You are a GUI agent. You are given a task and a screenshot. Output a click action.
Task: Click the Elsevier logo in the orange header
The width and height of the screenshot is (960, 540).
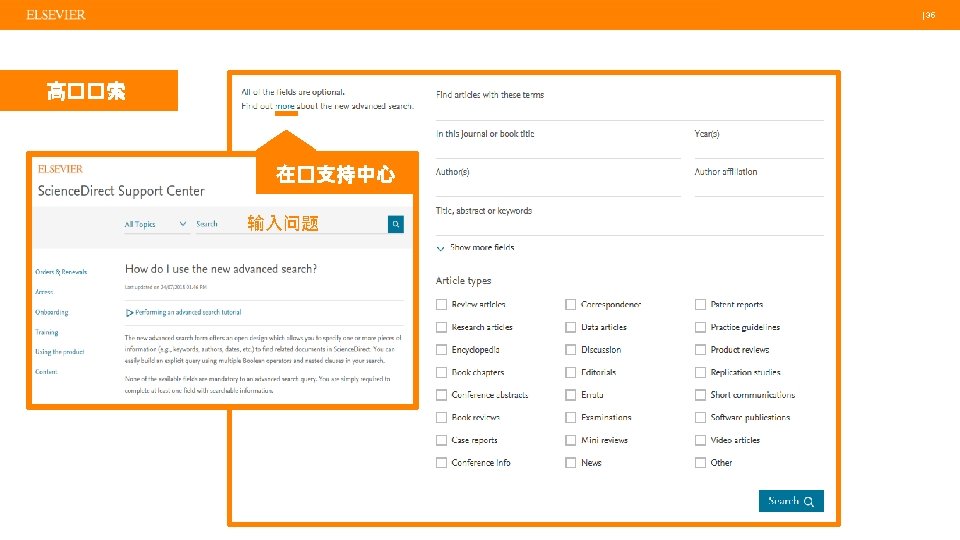(x=56, y=15)
